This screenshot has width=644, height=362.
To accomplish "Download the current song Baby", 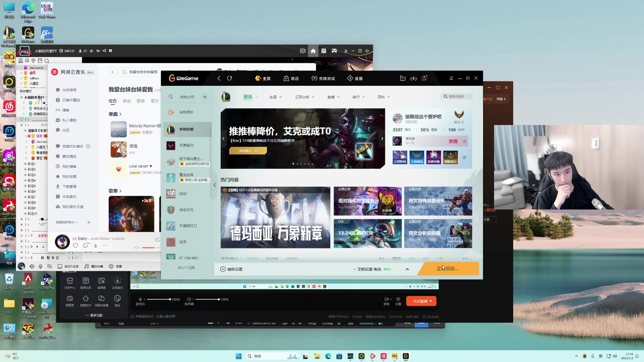I will pyautogui.click(x=96, y=246).
